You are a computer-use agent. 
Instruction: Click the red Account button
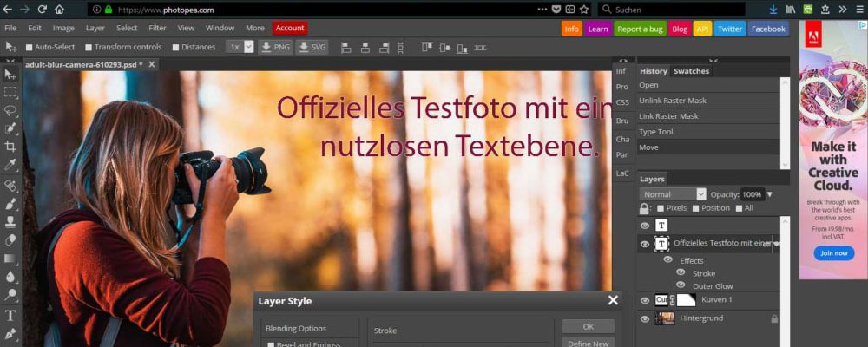pos(290,28)
